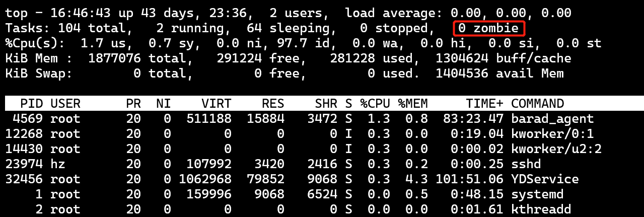644x217 pixels.
Task: Click the TIME+ column header
Action: click(484, 104)
